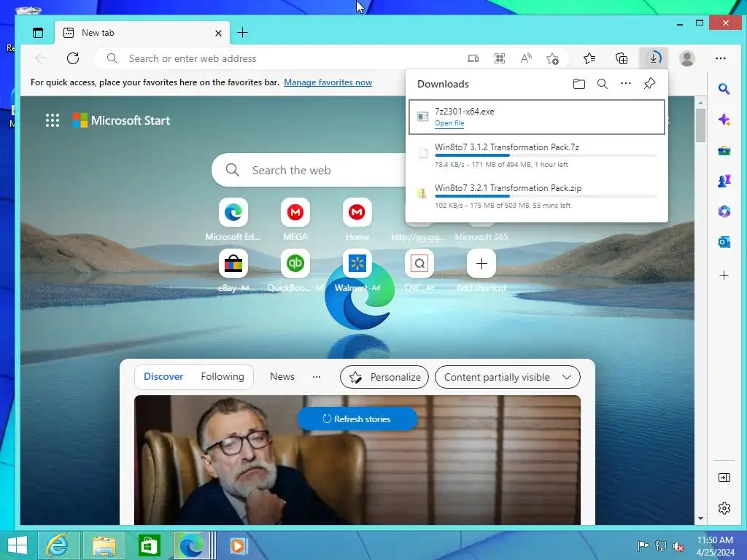Open the sidebar Tools briefcase icon
Image resolution: width=747 pixels, height=560 pixels.
(724, 151)
